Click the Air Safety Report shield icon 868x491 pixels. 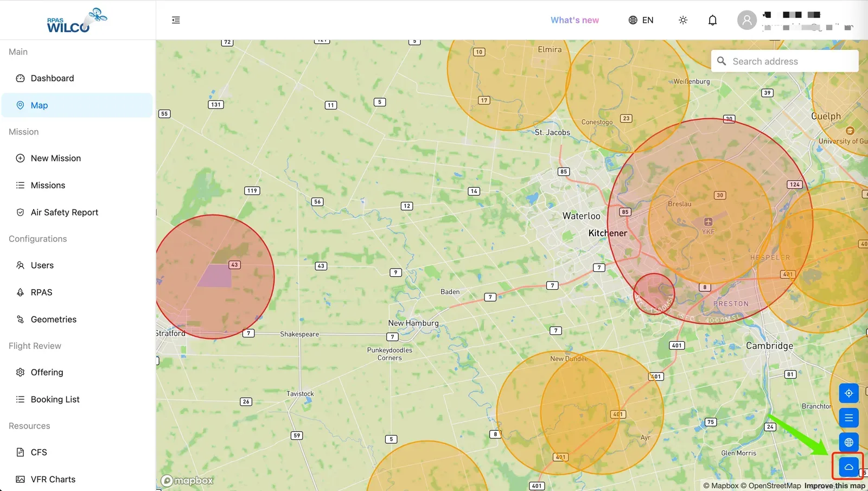pyautogui.click(x=20, y=213)
